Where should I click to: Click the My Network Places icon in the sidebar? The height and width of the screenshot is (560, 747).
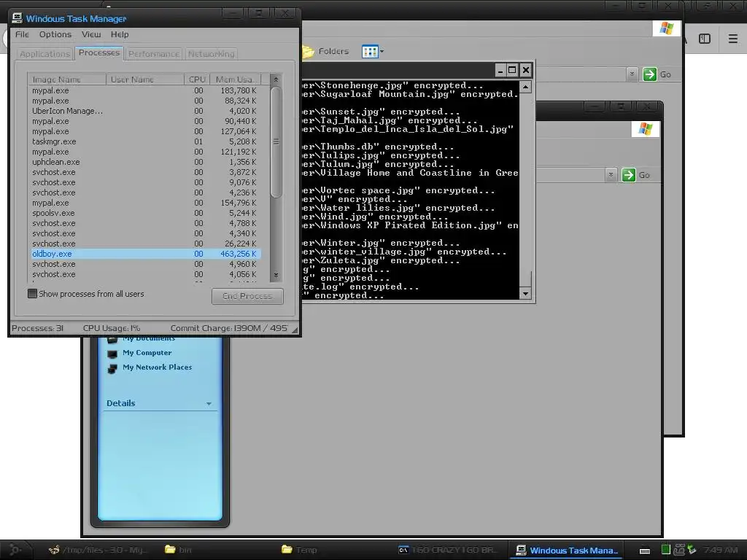[112, 368]
